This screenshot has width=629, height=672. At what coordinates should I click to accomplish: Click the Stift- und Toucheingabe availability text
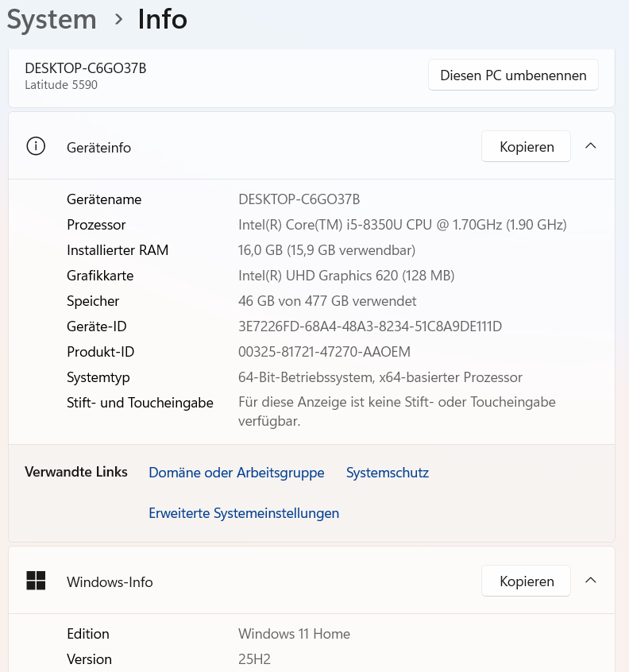[x=397, y=411]
